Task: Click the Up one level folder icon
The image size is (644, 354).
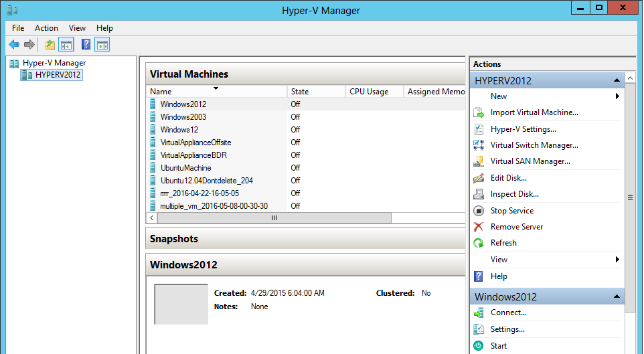Action: click(x=50, y=44)
